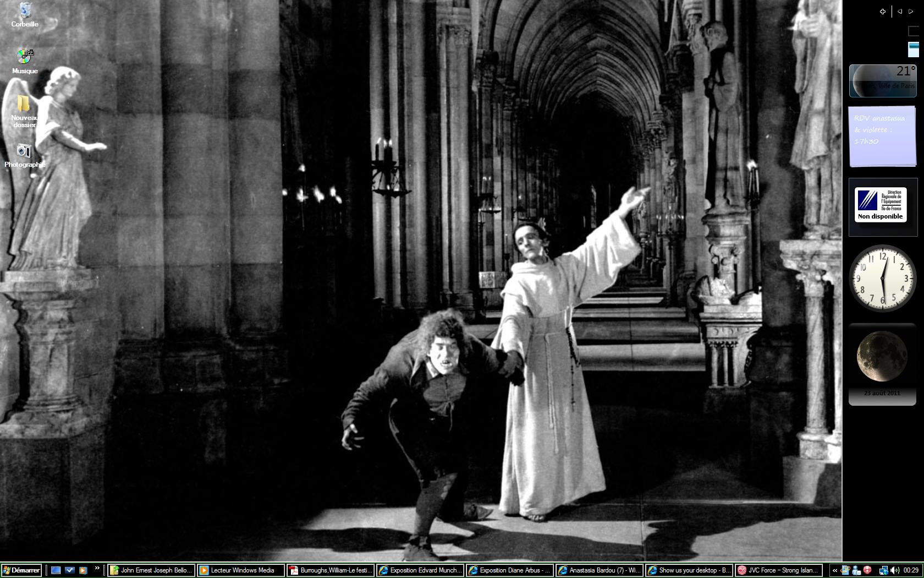
Task: Expand hidden system tray icons
Action: point(834,570)
